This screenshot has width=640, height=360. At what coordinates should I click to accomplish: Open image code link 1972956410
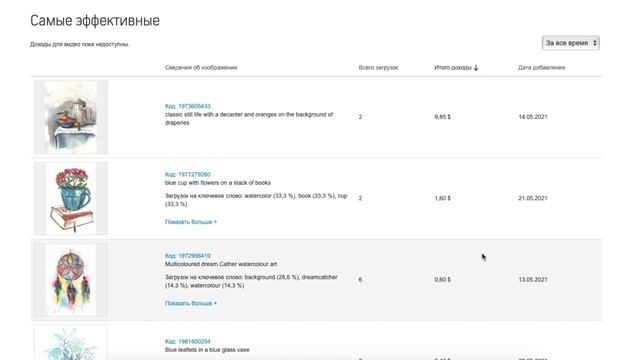point(188,256)
